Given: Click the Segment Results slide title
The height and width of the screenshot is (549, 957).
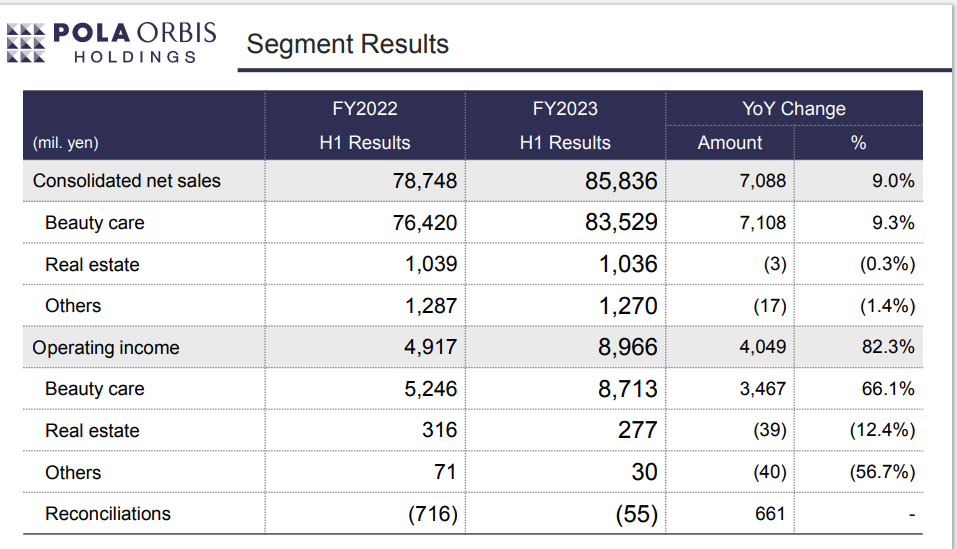Looking at the screenshot, I should tap(347, 44).
